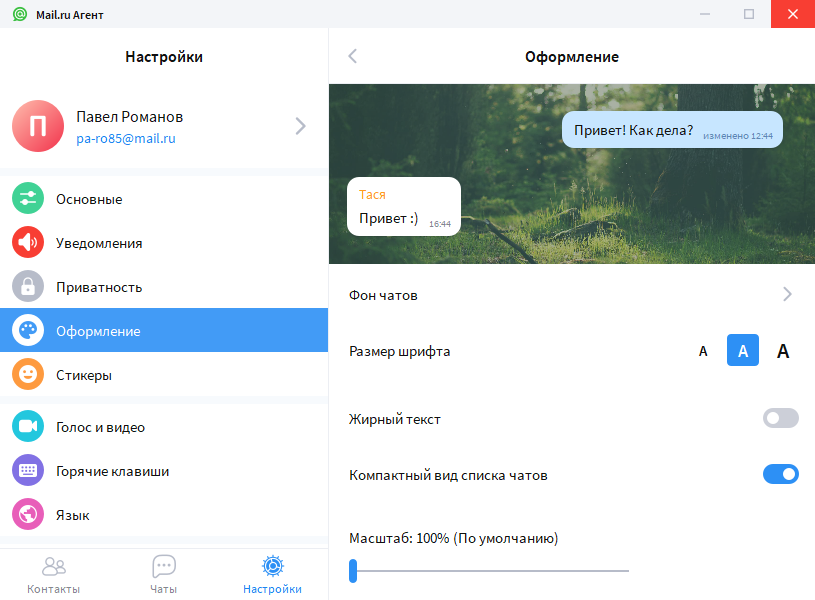
Task: Select the small font size A
Action: click(x=703, y=351)
